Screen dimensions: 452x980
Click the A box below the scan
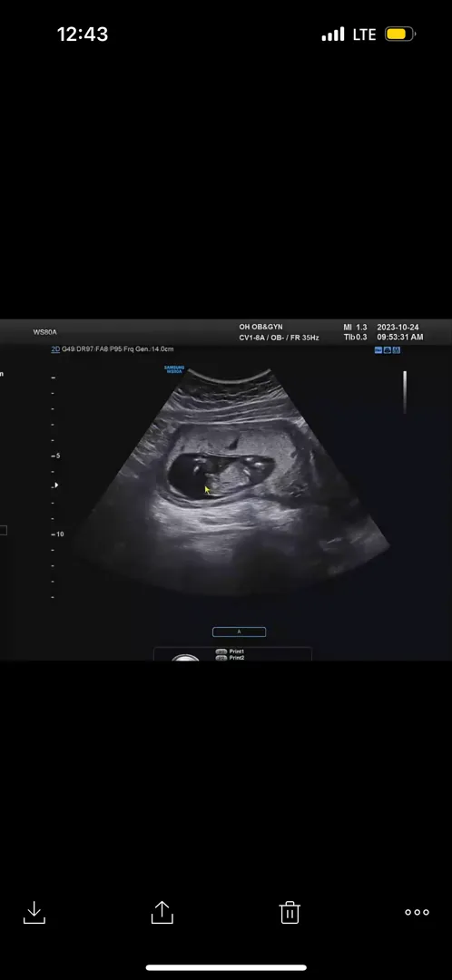[239, 632]
